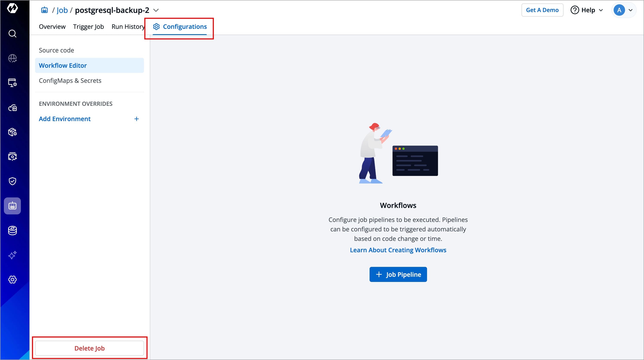Expand the postgresql-backup-2 job name dropdown
This screenshot has width=644, height=360.
(x=156, y=10)
